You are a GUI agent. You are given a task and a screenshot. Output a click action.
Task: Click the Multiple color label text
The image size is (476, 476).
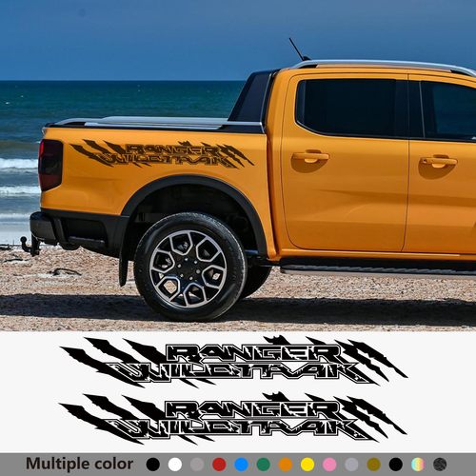coord(79,464)
